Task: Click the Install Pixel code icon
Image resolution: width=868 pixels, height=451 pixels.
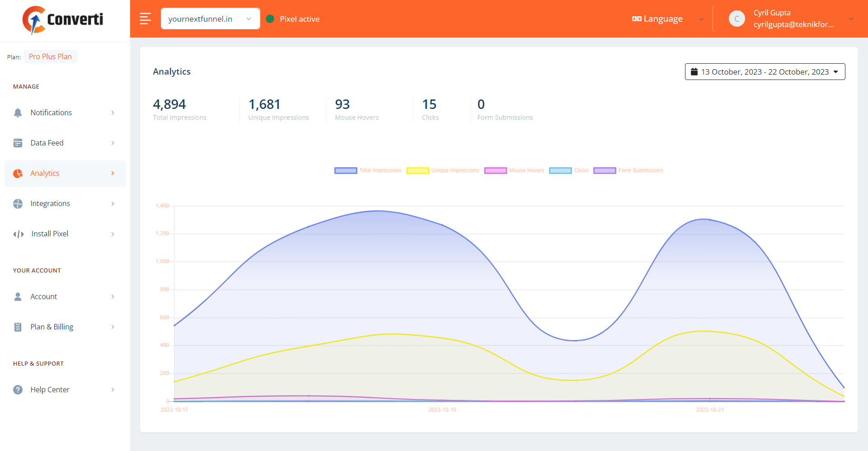Action: pyautogui.click(x=18, y=234)
